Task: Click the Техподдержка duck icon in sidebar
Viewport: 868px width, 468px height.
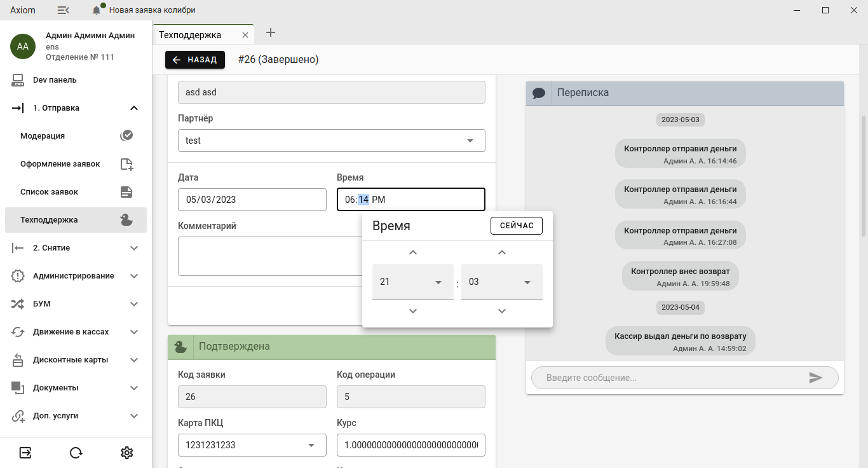Action: pyautogui.click(x=126, y=219)
